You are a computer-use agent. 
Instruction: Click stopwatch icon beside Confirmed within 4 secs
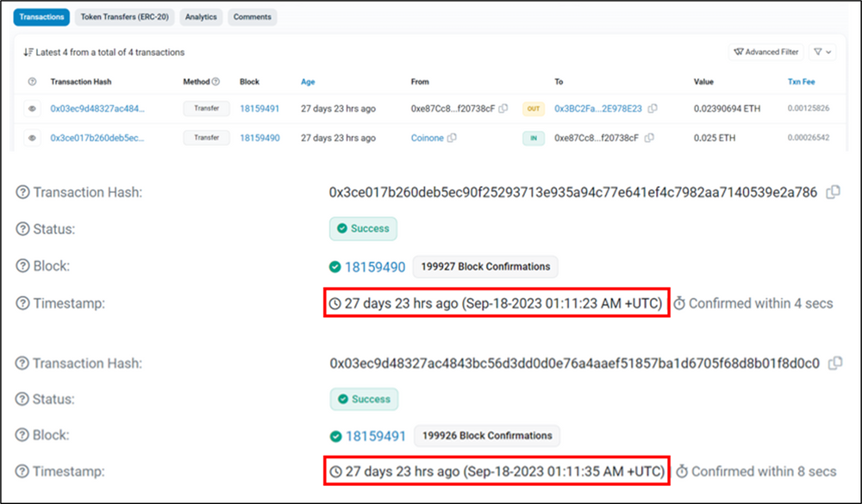coord(681,302)
